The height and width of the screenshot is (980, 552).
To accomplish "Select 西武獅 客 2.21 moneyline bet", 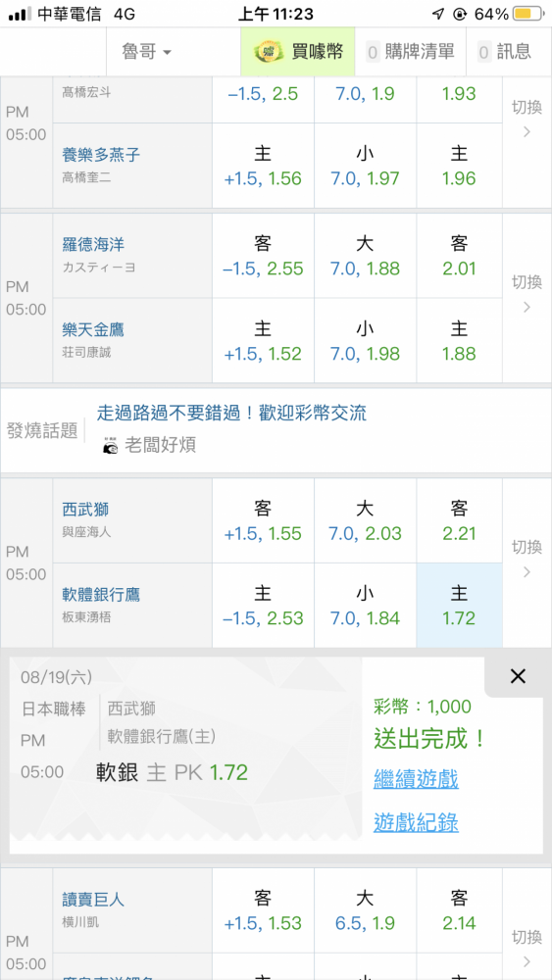I will click(460, 520).
